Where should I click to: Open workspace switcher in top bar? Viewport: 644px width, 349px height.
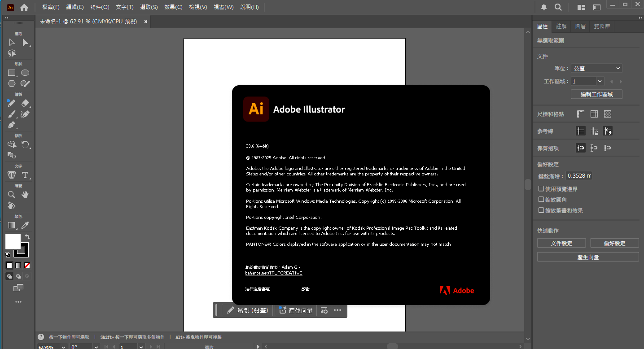596,7
